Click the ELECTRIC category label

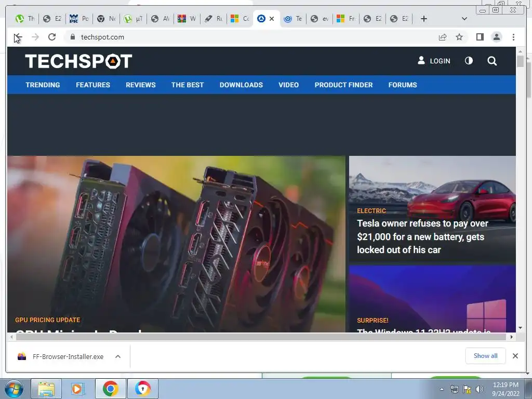pos(371,211)
